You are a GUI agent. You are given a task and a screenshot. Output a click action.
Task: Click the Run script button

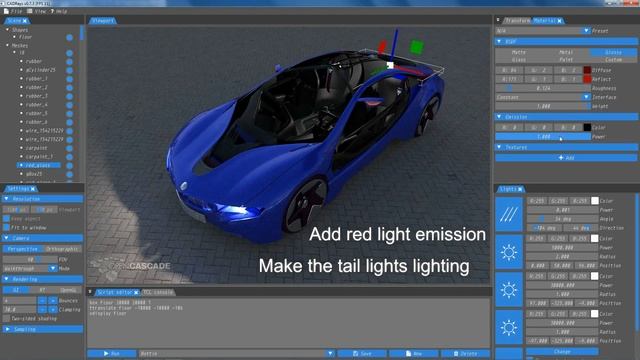(112, 353)
